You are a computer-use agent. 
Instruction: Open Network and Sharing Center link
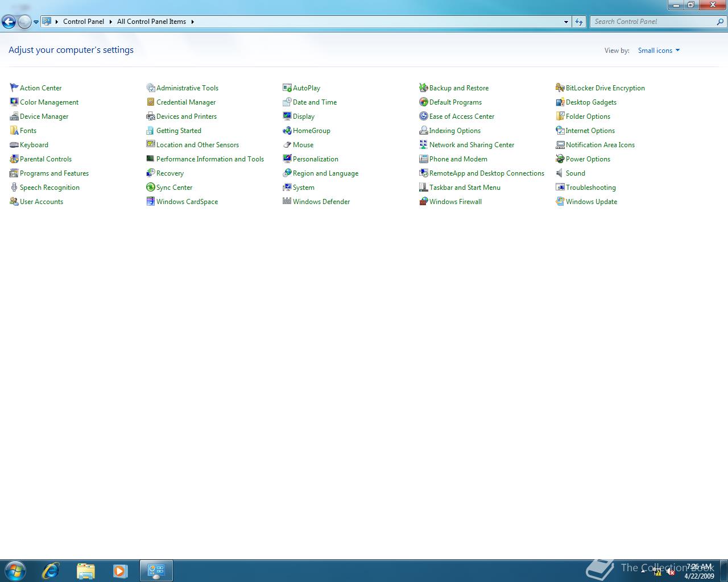471,145
